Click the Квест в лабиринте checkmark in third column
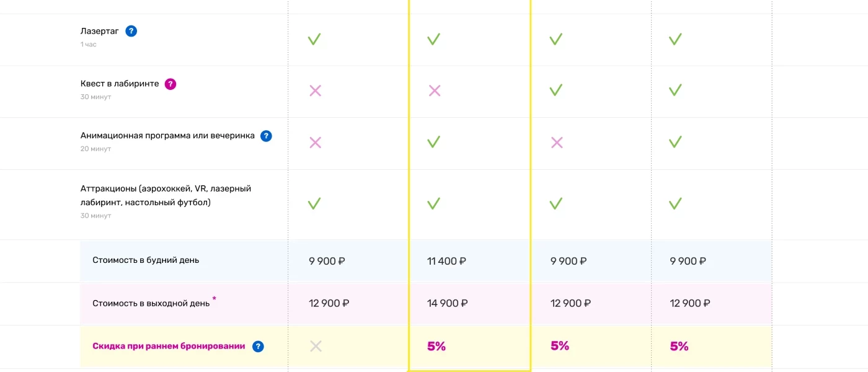The image size is (868, 372). pos(556,91)
